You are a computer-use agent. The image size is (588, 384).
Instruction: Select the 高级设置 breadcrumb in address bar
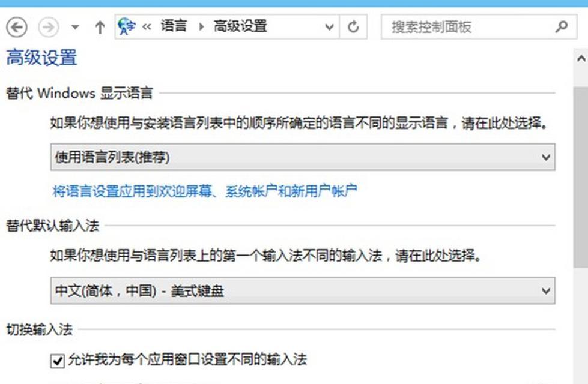pyautogui.click(x=240, y=26)
